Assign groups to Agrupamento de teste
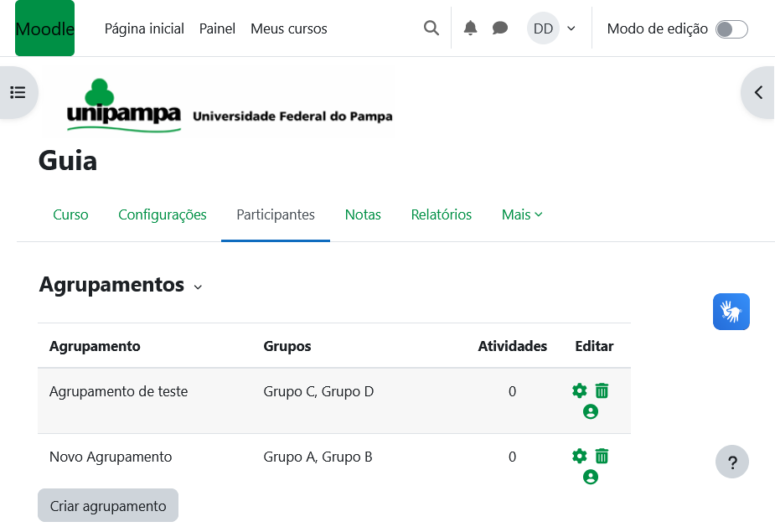This screenshot has width=775, height=532. tap(591, 412)
